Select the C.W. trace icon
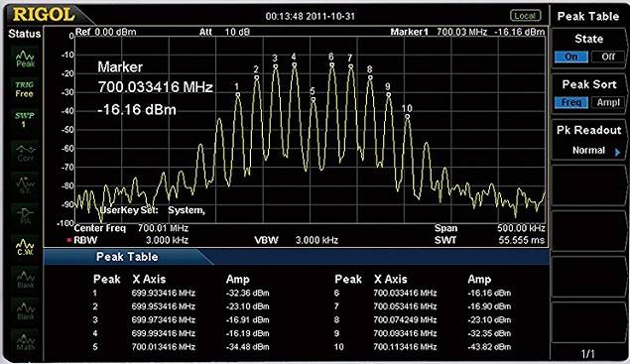630x364 pixels. tap(25, 246)
